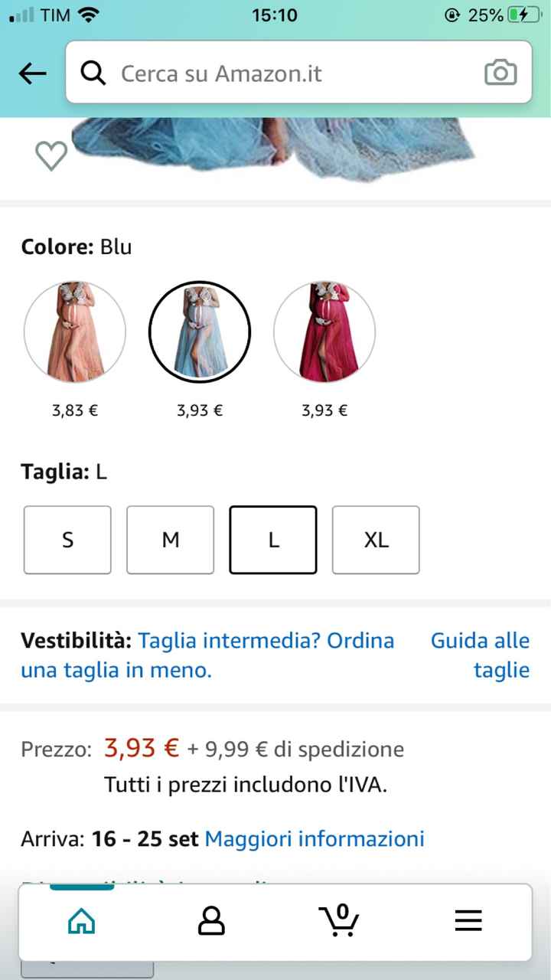Go to Home tab icon

82,920
